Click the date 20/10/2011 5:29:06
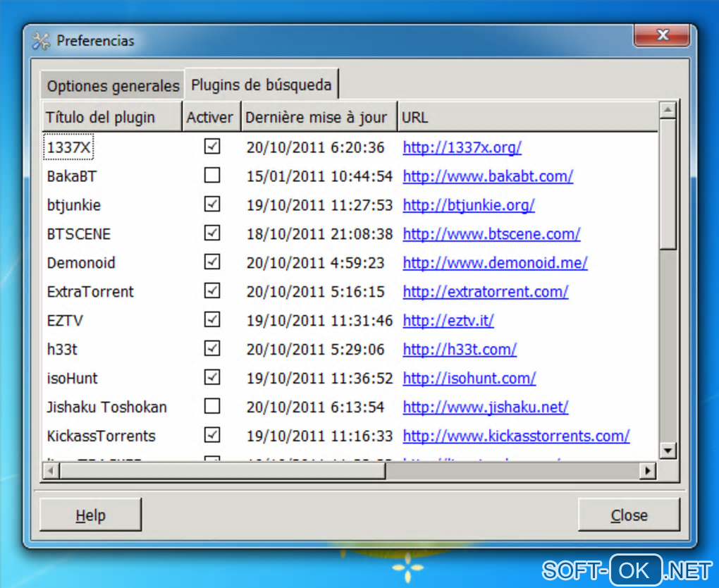The image size is (719, 588). click(316, 350)
